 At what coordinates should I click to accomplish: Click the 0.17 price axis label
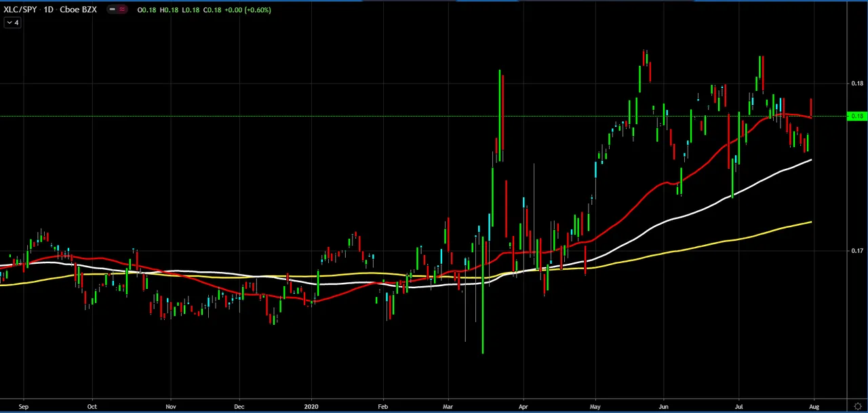tap(857, 251)
